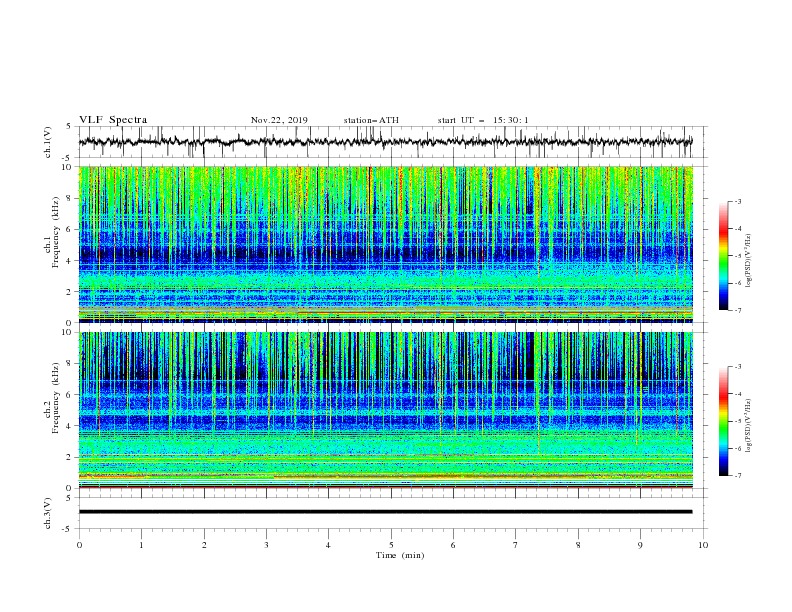The height and width of the screenshot is (612, 792).
Task: Click the "ch.3(V)" axis label
Action: pos(48,513)
